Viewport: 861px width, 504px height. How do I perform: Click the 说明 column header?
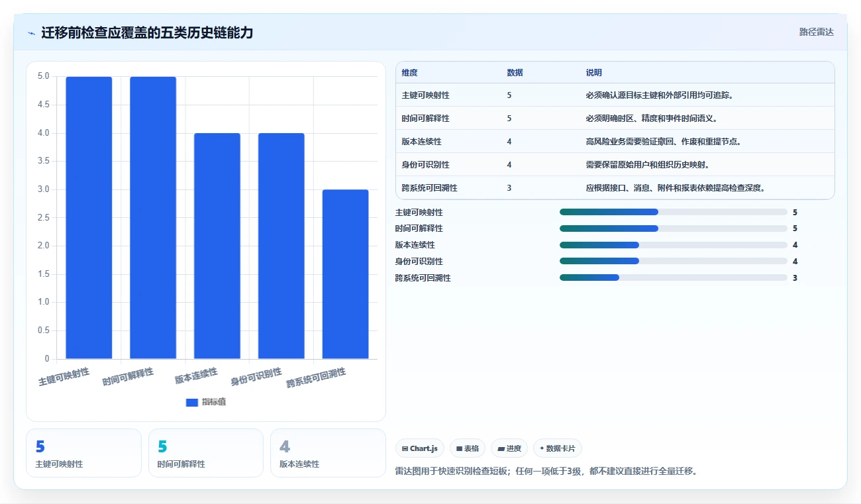(594, 73)
